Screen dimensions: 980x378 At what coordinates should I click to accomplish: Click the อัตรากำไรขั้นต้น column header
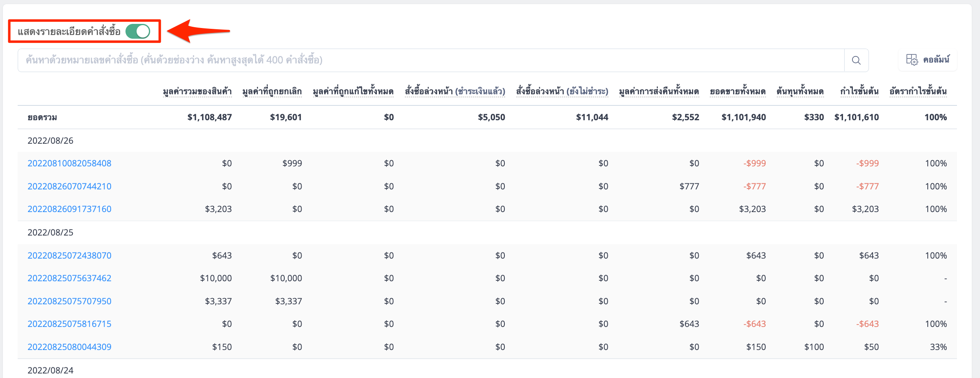tap(918, 91)
